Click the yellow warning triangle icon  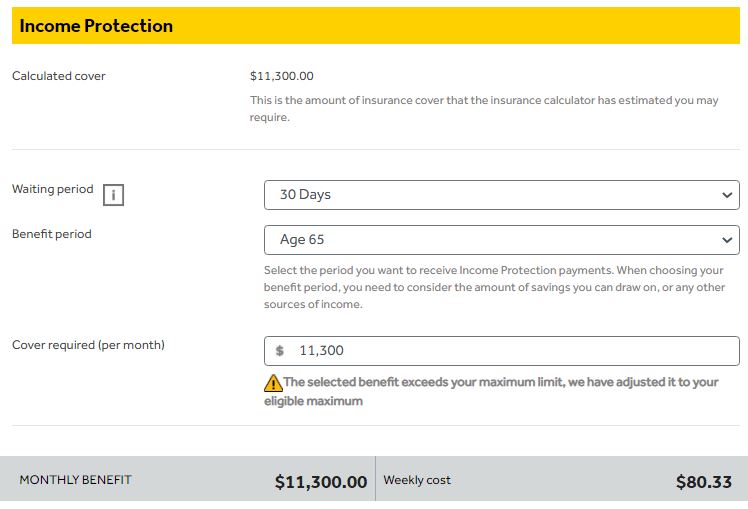click(273, 383)
